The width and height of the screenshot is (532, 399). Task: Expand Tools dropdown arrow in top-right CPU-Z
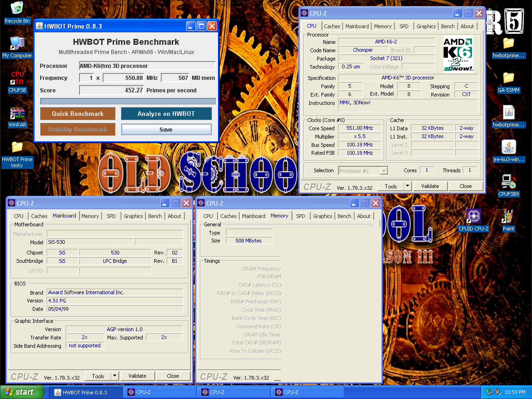click(x=408, y=186)
